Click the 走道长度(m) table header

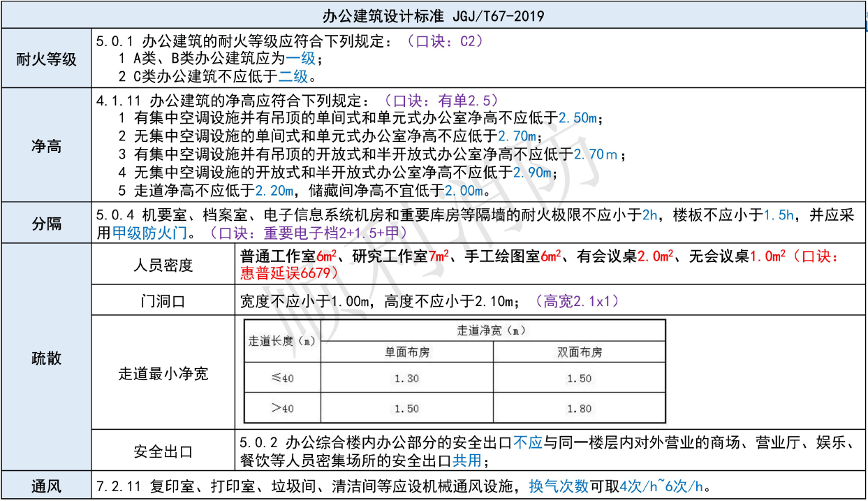click(282, 342)
